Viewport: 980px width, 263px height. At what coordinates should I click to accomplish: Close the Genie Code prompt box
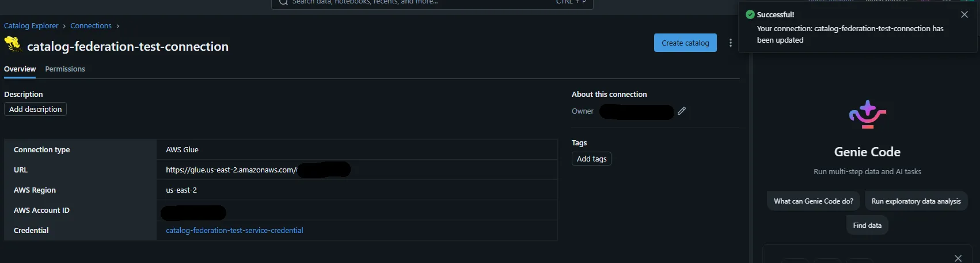pyautogui.click(x=958, y=258)
